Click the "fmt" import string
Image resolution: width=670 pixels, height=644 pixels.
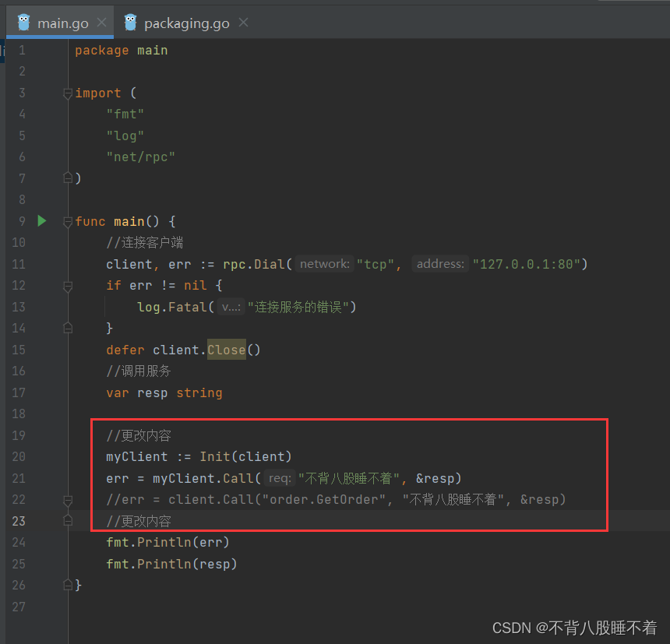pyautogui.click(x=125, y=114)
